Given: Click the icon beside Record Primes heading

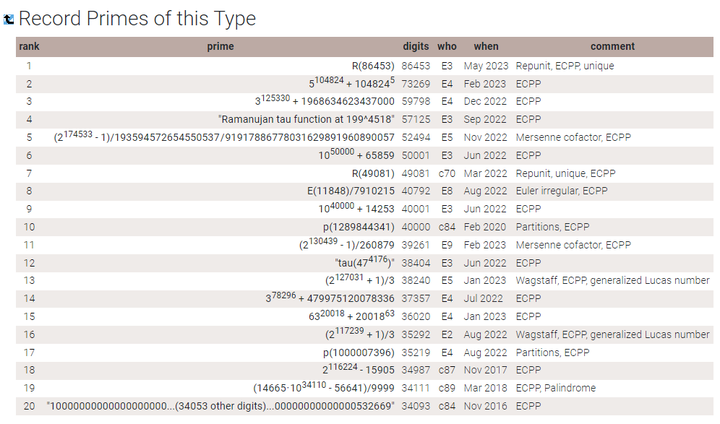Looking at the screenshot, I should point(9,19).
